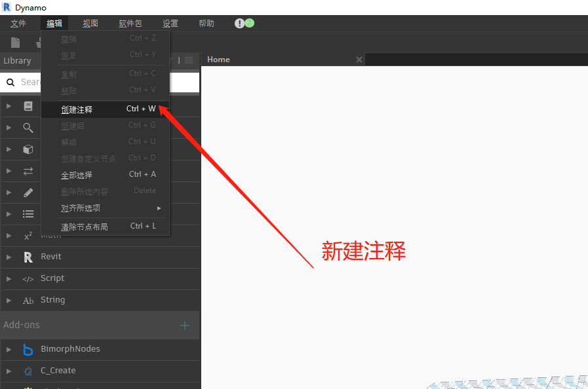This screenshot has height=389, width=588.
Task: Click the Dictionary category book icon
Action: coord(28,106)
